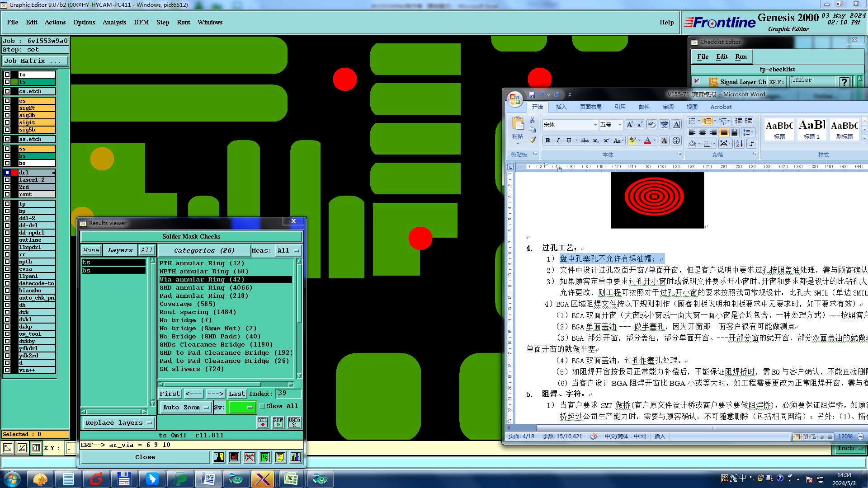Open Excel from the Windows taskbar
This screenshot has width=868, height=488.
tap(291, 479)
